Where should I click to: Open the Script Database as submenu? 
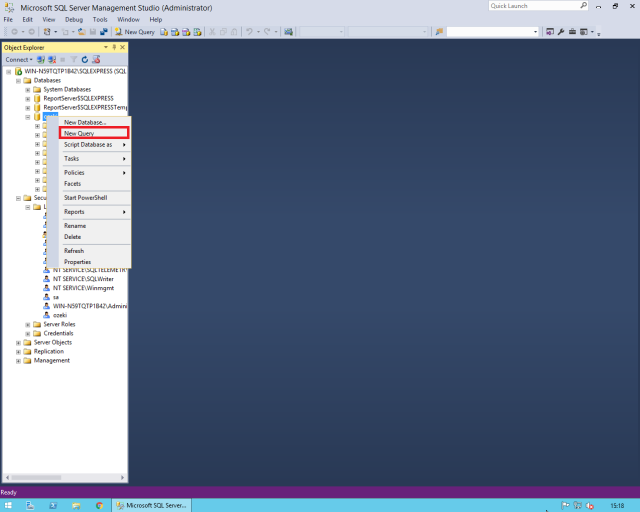[x=94, y=145]
